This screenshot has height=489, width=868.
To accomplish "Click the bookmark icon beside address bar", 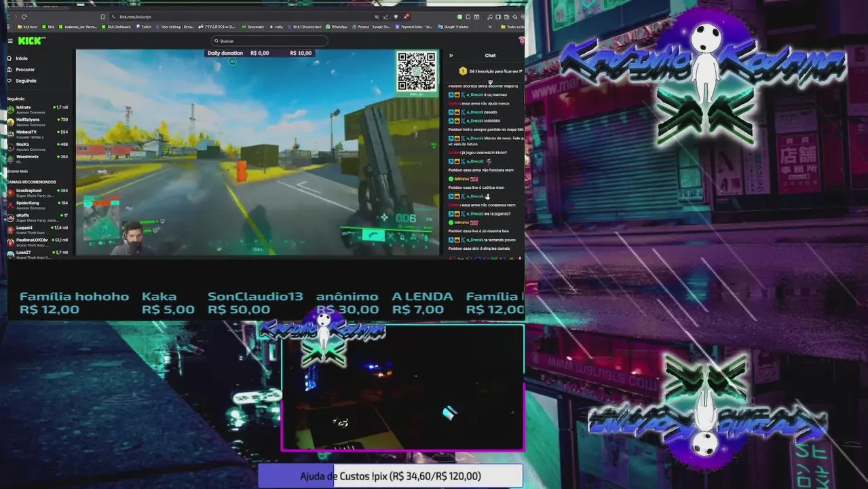I will point(102,16).
